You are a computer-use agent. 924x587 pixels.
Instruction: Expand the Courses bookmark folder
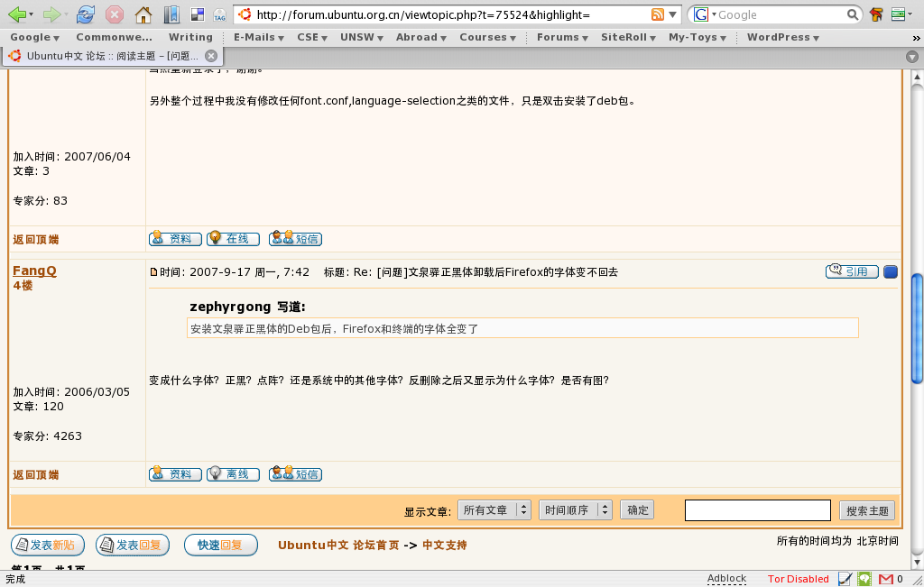(x=488, y=37)
